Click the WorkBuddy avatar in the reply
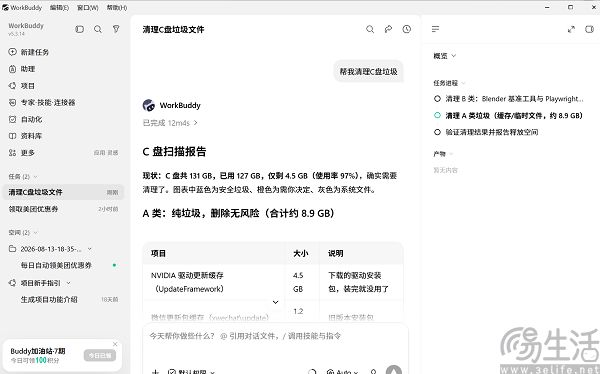Screen dimensions: 600x374 (149, 105)
